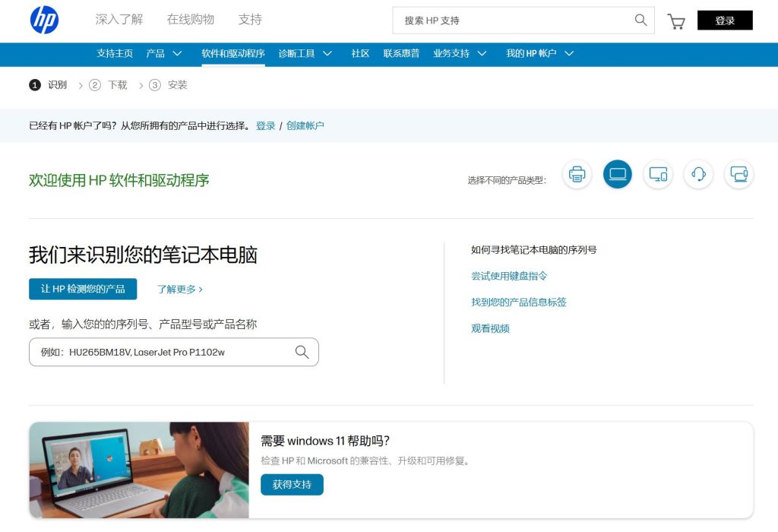This screenshot has height=532, width=778.
Task: Open the 社区 nav item
Action: [360, 54]
